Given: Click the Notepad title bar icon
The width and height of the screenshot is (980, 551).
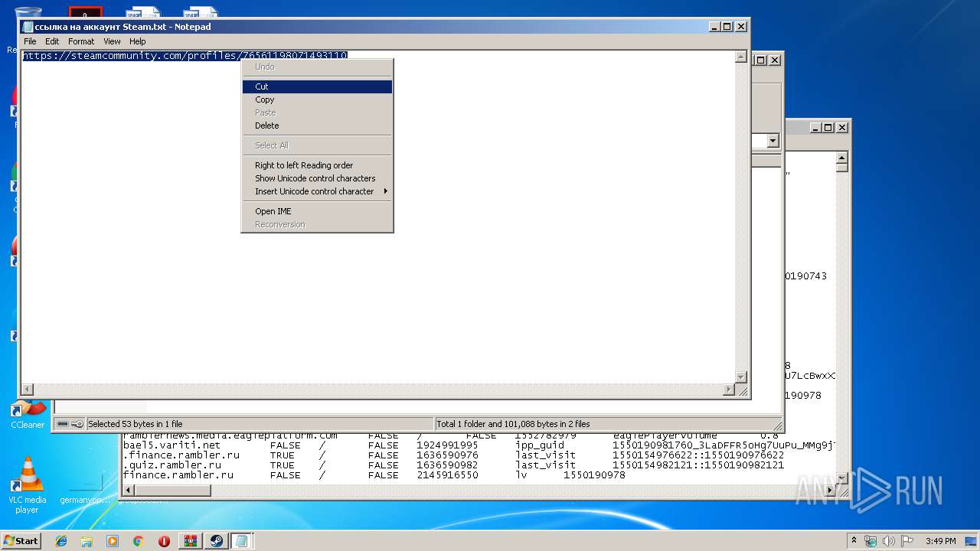Looking at the screenshot, I should (x=28, y=27).
